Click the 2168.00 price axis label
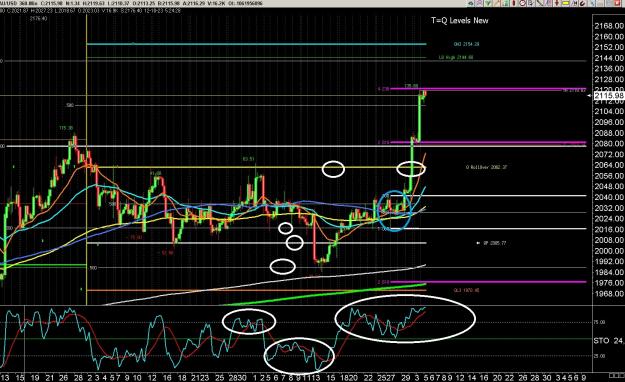Image resolution: width=625 pixels, height=382 pixels. click(x=609, y=26)
